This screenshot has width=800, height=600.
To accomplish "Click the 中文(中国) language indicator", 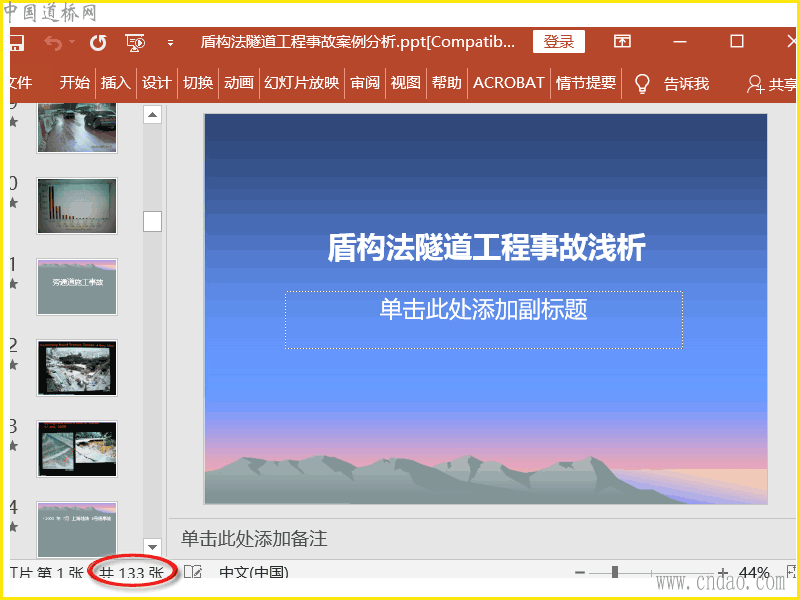I will click(254, 572).
